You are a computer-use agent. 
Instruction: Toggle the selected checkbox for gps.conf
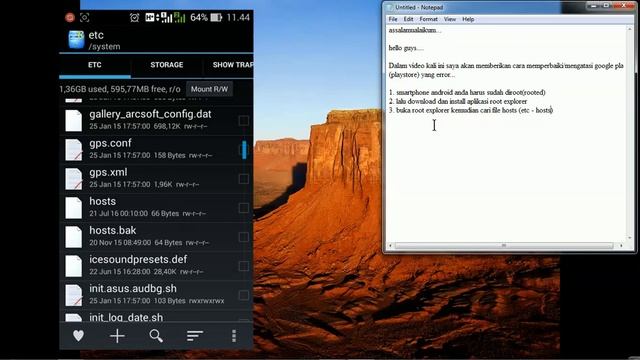pos(244,149)
